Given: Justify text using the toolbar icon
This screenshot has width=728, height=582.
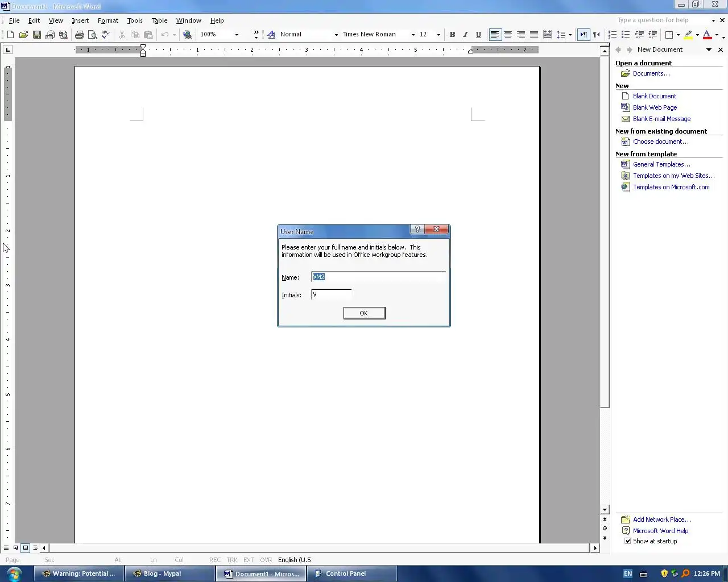Looking at the screenshot, I should (x=534, y=35).
